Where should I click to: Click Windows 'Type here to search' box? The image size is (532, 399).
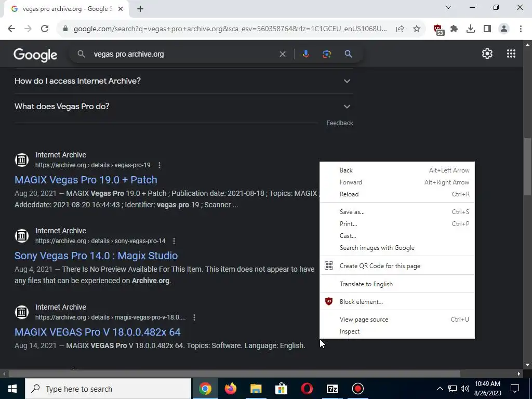(108, 389)
